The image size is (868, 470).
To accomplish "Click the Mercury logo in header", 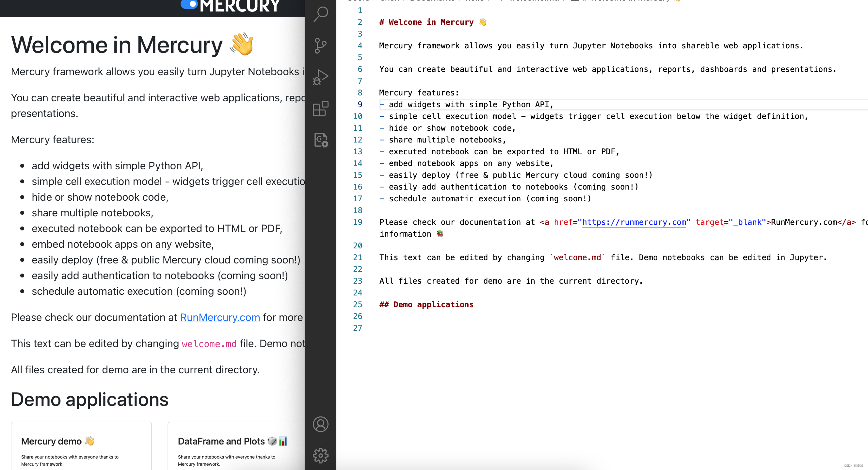I will pos(231,6).
